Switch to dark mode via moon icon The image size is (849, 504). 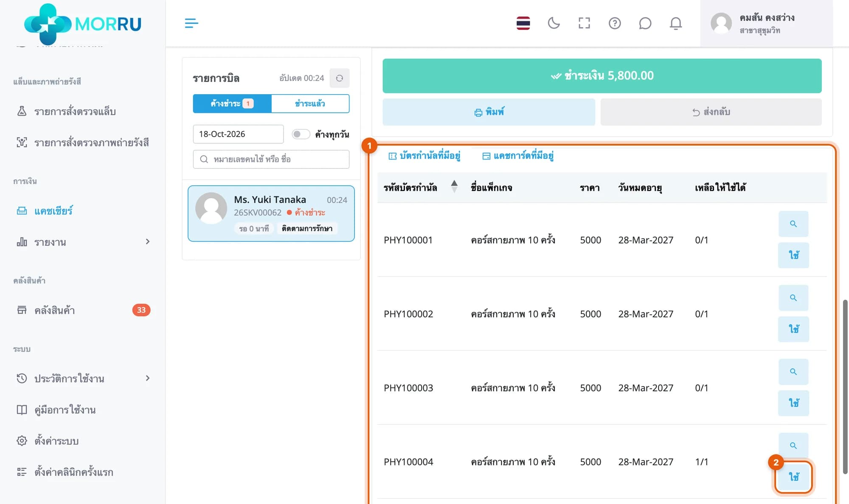click(554, 23)
